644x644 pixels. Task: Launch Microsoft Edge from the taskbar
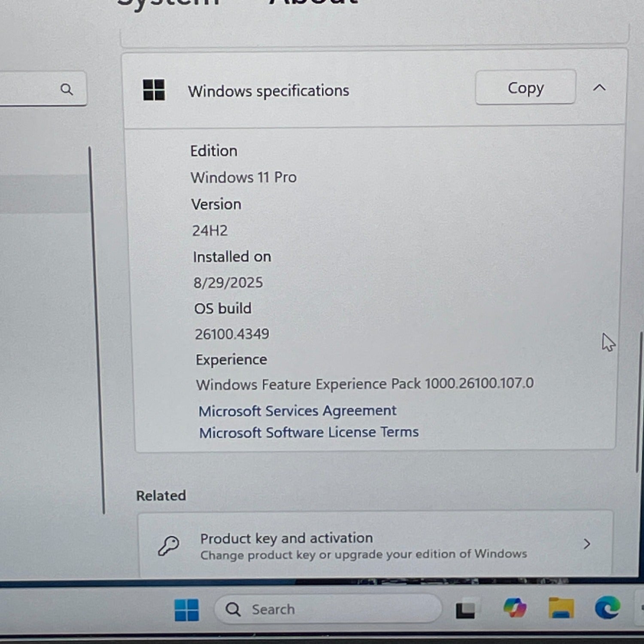[608, 608]
